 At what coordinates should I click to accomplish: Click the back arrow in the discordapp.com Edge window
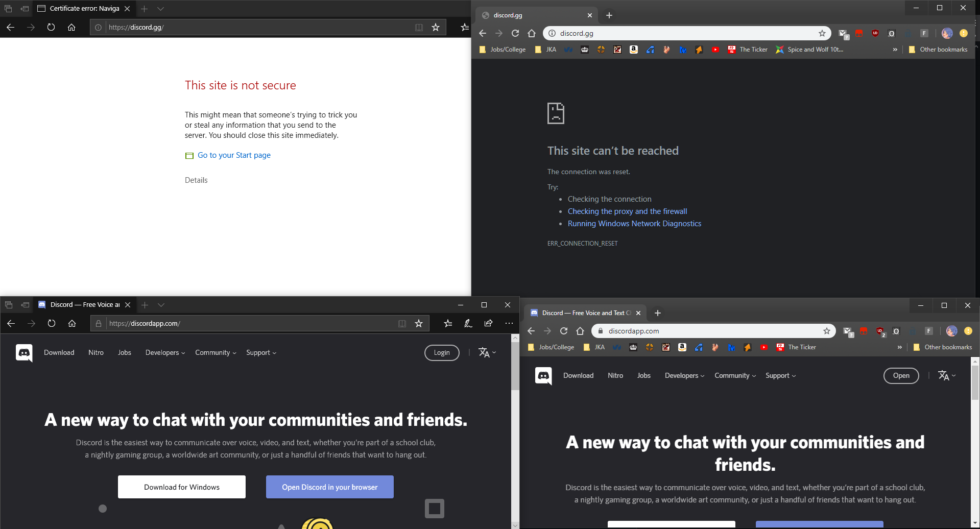(11, 323)
